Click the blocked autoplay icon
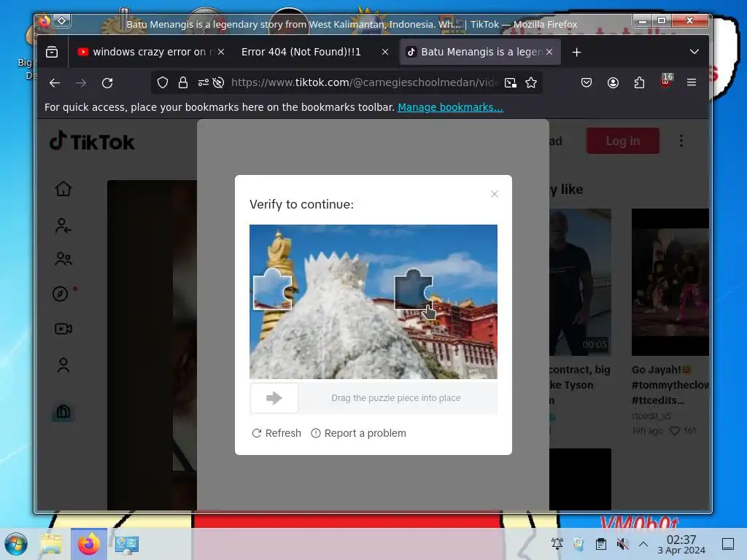The height and width of the screenshot is (560, 747). tap(218, 83)
